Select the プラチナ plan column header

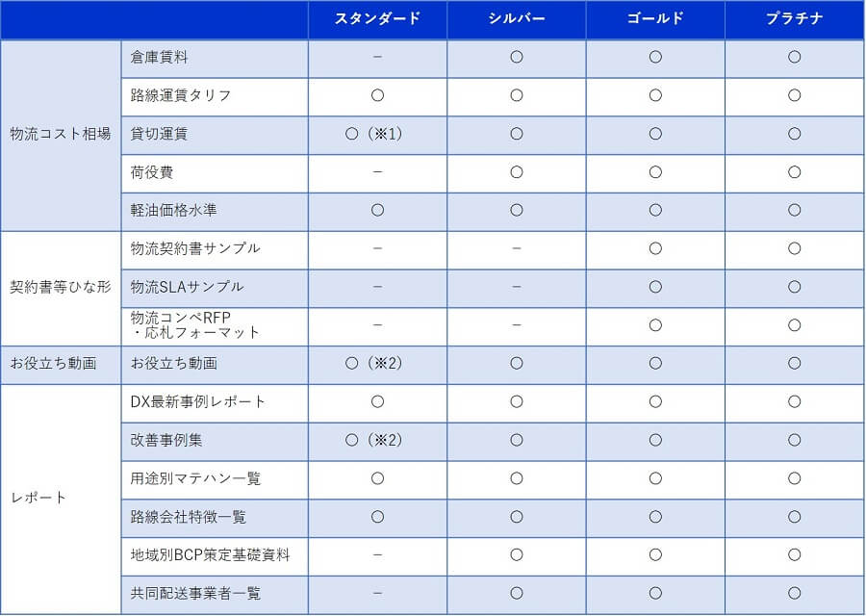coord(794,19)
